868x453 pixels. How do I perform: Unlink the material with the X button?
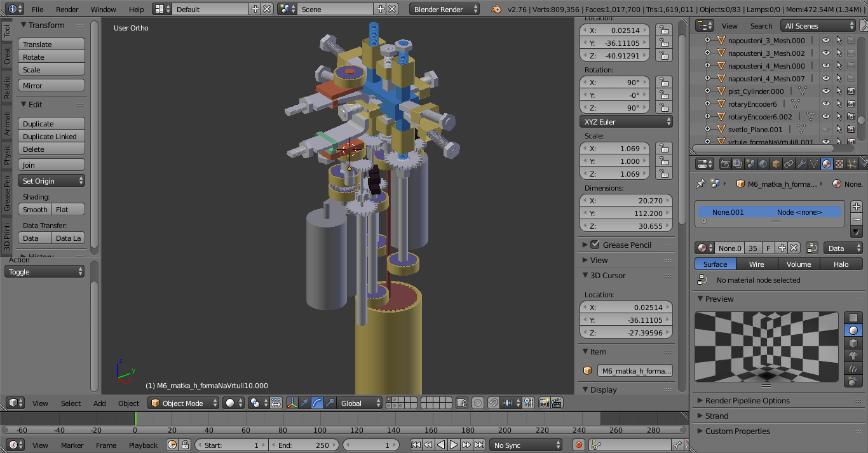794,248
